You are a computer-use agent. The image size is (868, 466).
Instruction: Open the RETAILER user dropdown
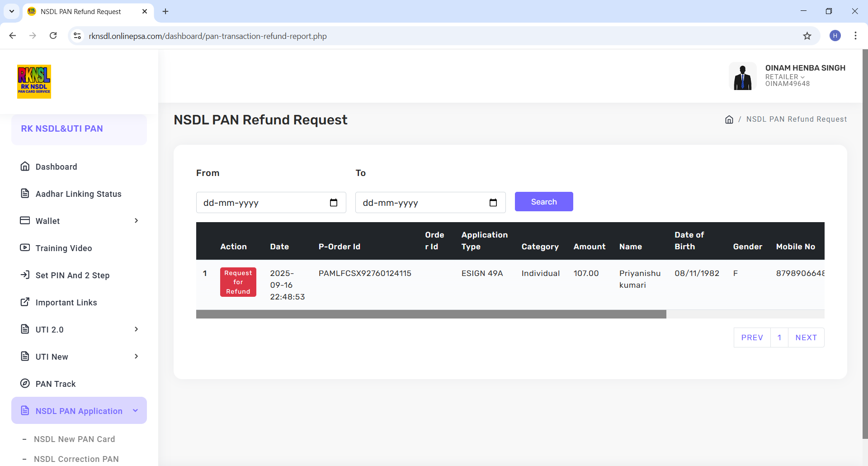tap(785, 77)
